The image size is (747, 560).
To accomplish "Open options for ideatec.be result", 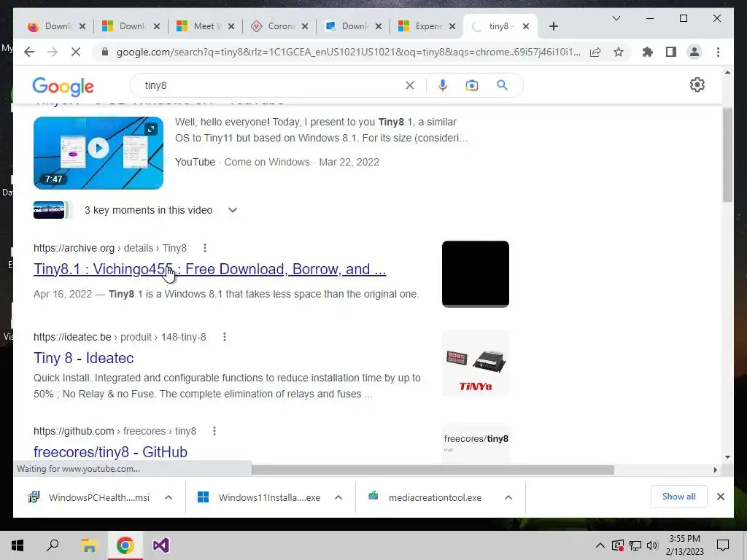I will [x=225, y=337].
